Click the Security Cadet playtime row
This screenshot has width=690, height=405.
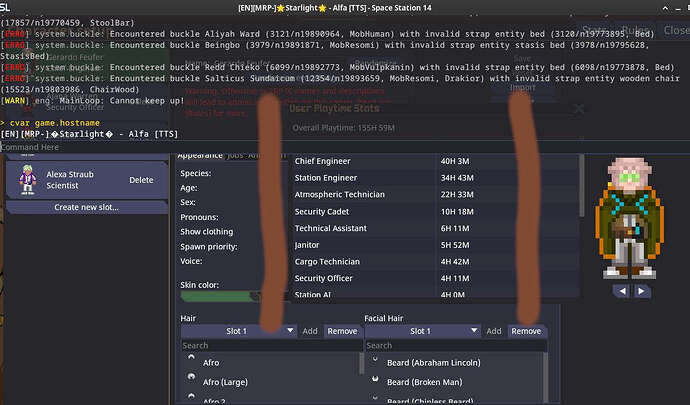[x=435, y=212]
